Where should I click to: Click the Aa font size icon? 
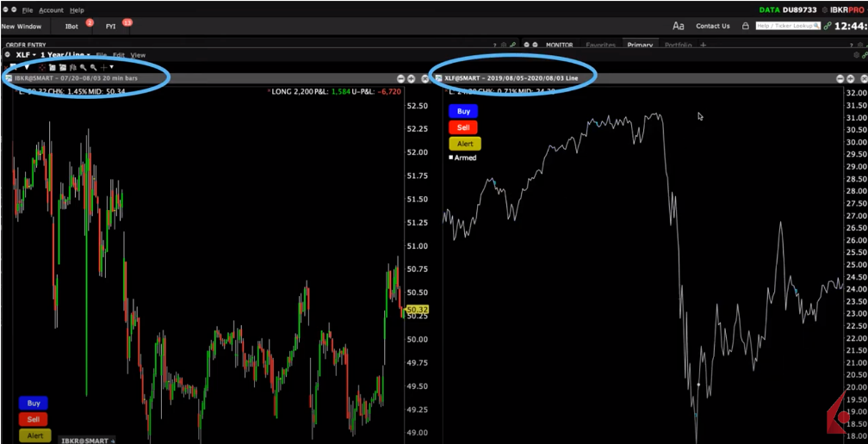pos(679,27)
